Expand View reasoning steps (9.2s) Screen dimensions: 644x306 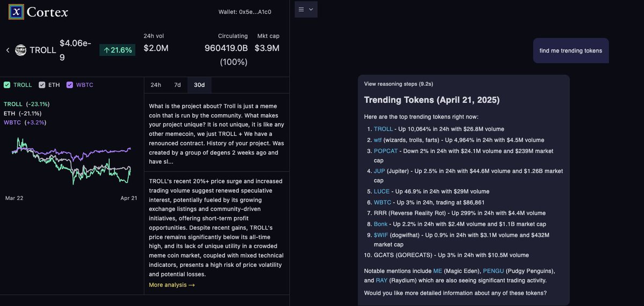398,84
